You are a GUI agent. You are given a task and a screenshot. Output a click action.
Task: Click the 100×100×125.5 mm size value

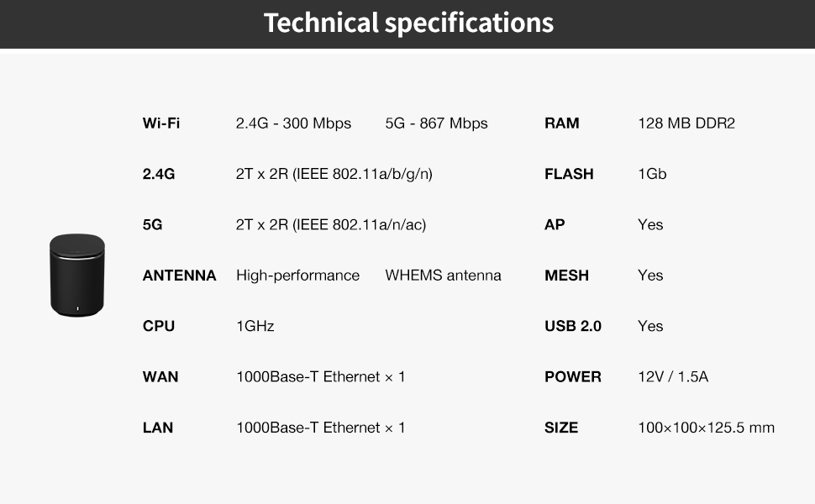coord(706,428)
